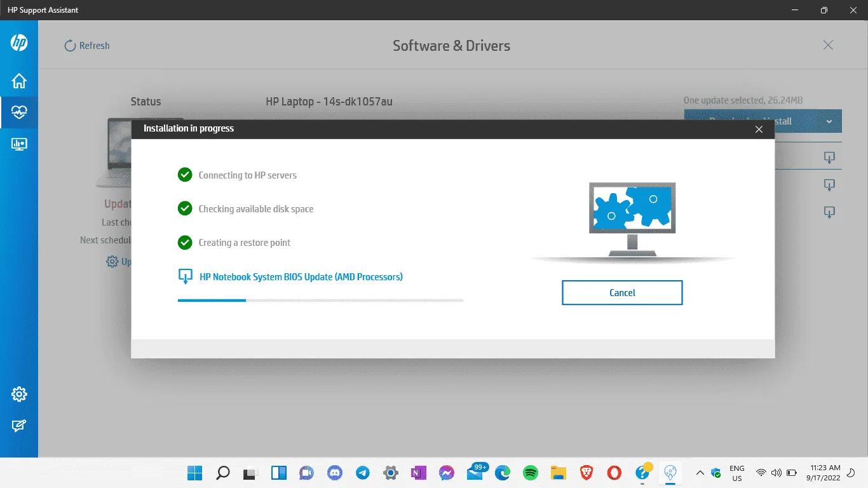Show hidden system tray icons
The width and height of the screenshot is (868, 488).
[700, 473]
